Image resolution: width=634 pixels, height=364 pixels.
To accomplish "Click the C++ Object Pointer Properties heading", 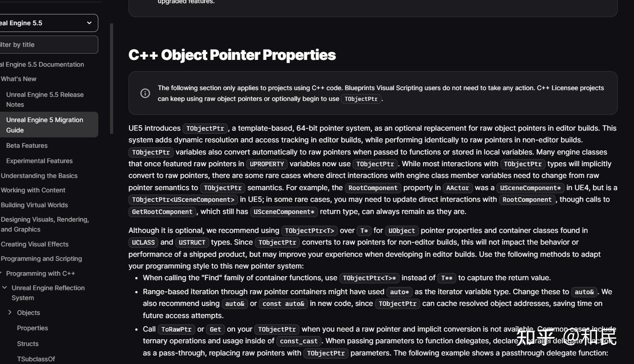I will coord(232,55).
